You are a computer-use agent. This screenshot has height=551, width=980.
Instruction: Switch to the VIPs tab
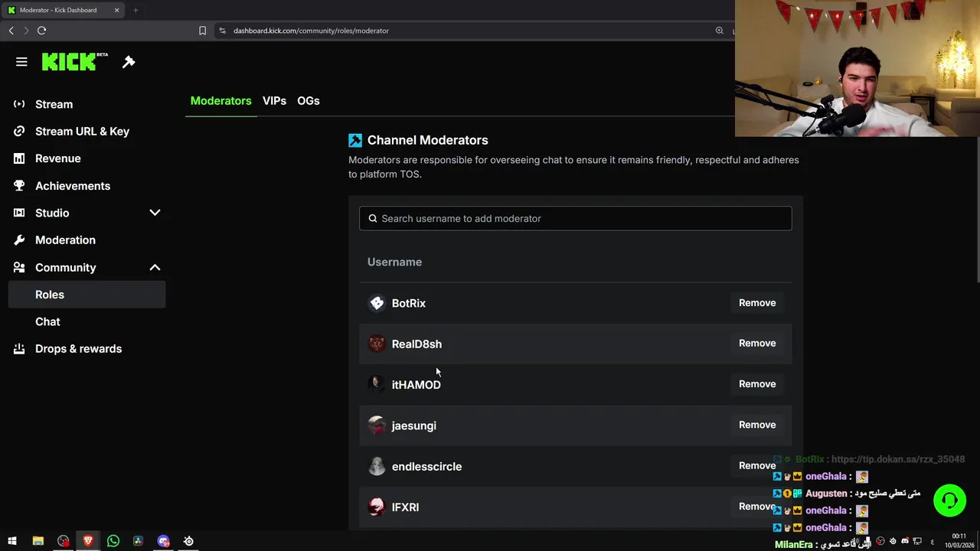pos(274,101)
